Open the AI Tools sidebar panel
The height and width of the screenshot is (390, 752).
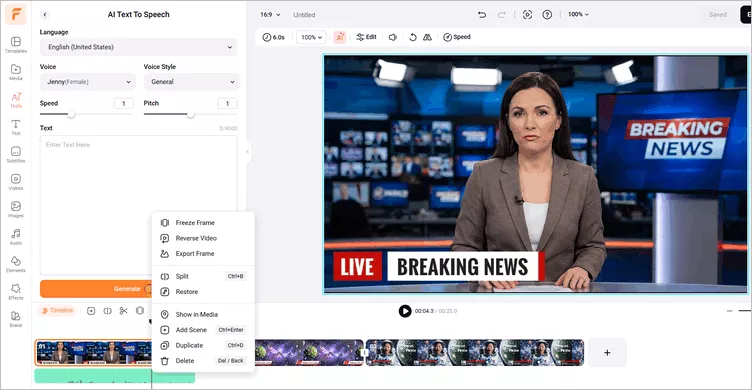(x=16, y=100)
